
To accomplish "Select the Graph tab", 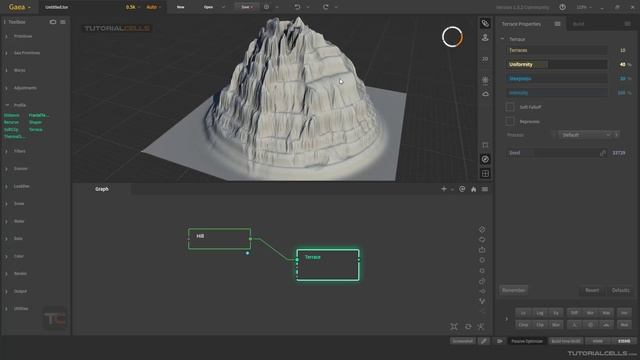I will (102, 189).
